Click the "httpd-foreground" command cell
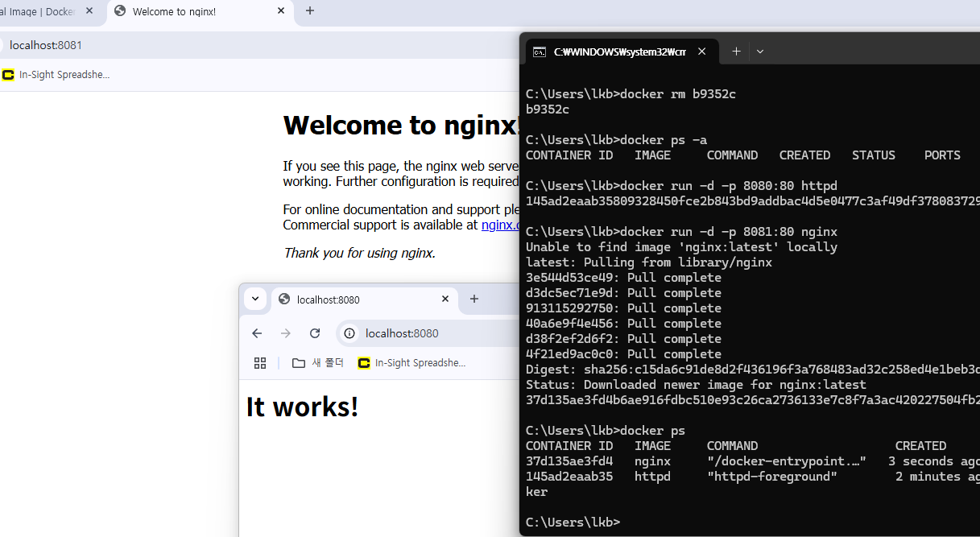 pyautogui.click(x=772, y=477)
